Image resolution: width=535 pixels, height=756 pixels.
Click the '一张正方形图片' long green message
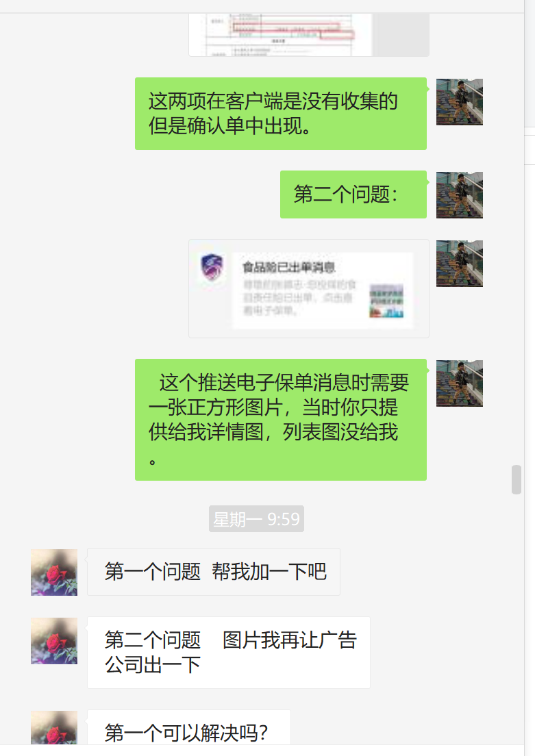tap(281, 420)
